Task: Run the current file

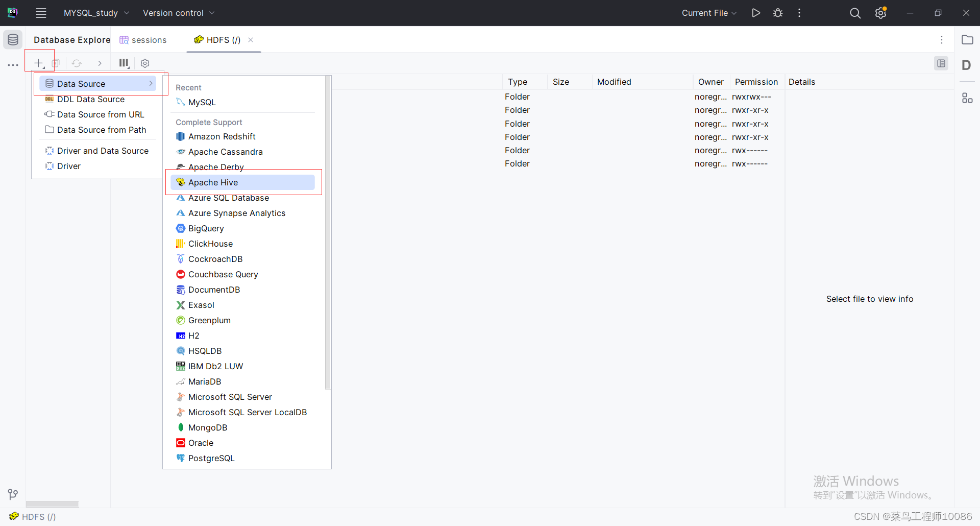Action: 756,13
